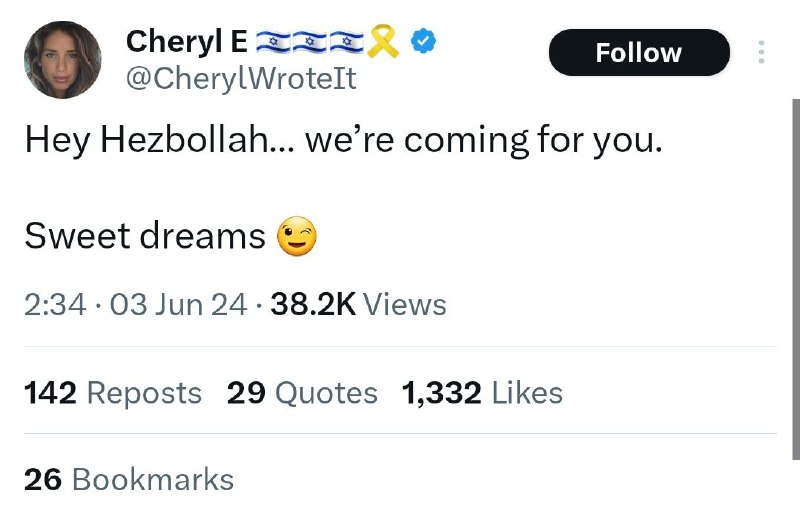Click the display name Cheryl E

coord(186,43)
